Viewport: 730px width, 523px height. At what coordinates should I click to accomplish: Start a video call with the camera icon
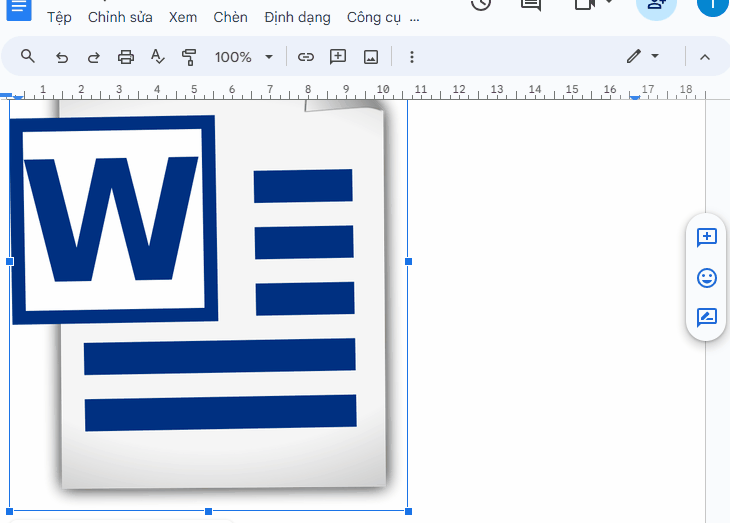[x=585, y=5]
